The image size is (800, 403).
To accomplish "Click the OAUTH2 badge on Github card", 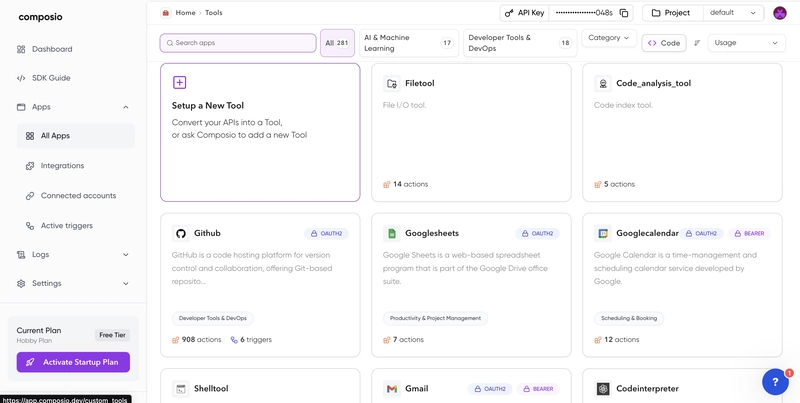I will 327,233.
